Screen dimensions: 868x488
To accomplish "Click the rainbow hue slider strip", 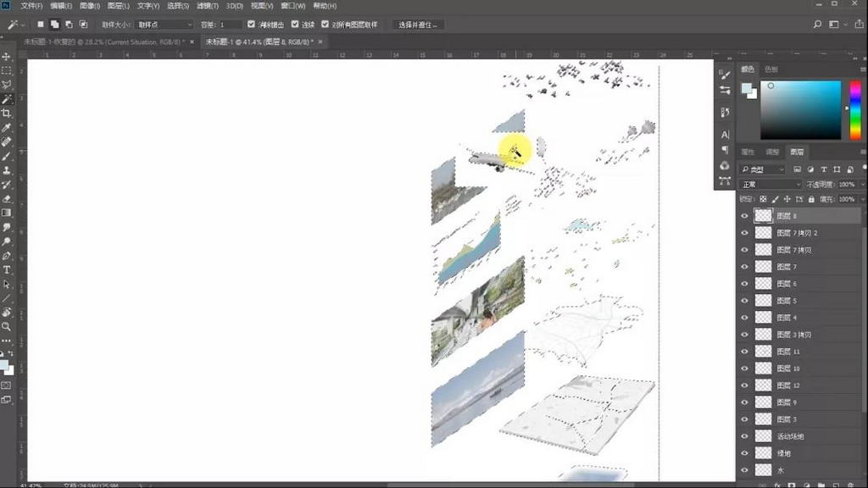I will point(854,110).
